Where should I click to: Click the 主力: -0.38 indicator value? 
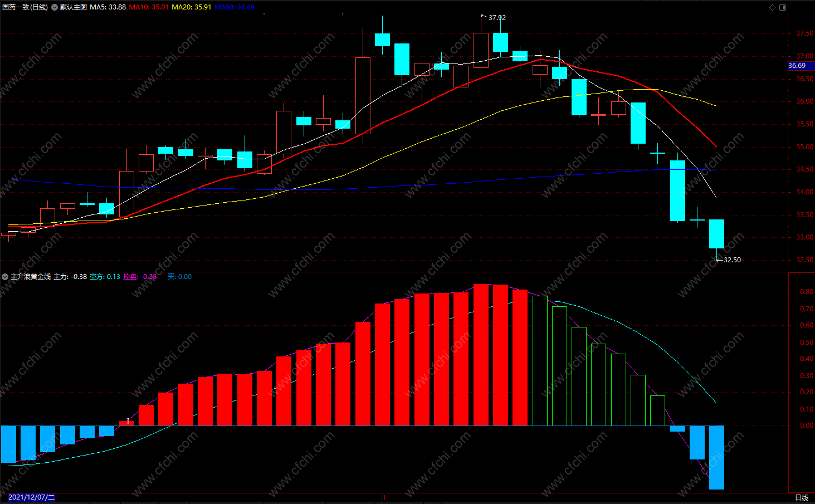[70, 277]
